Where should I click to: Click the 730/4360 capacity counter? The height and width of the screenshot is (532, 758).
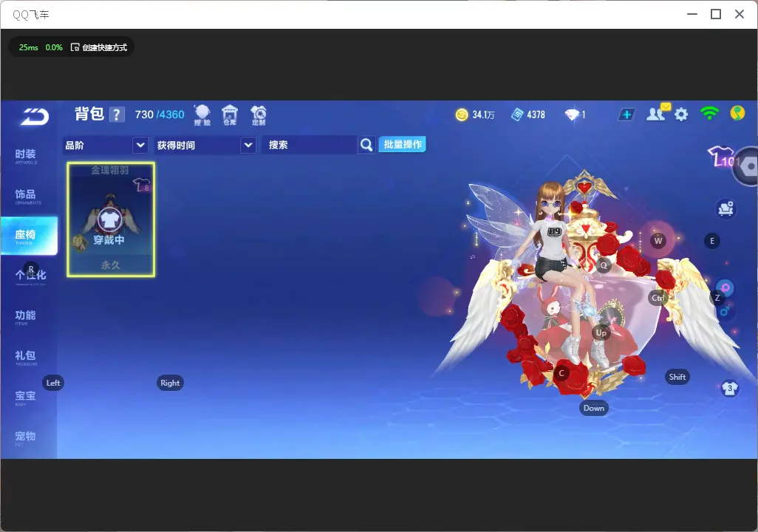click(x=160, y=115)
